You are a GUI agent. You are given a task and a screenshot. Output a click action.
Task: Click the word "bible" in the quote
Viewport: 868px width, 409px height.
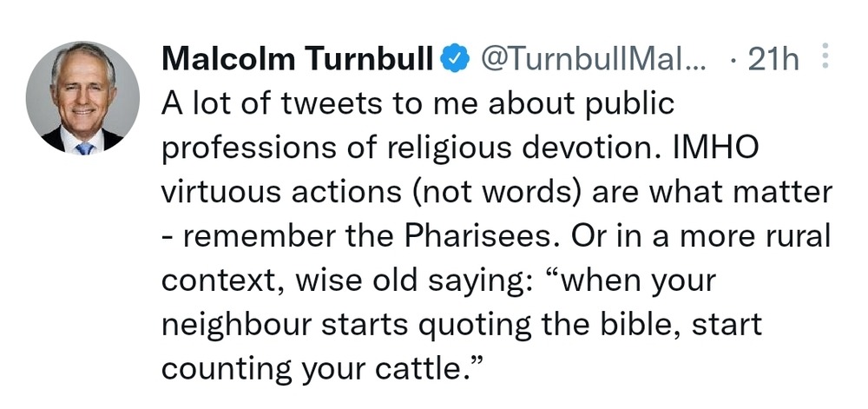click(617, 324)
